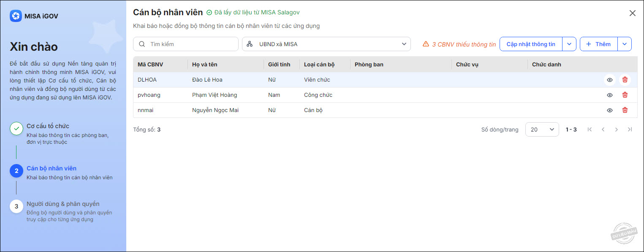Expand the Cập nhật thông tin arrow
The width and height of the screenshot is (644, 252).
tap(569, 44)
